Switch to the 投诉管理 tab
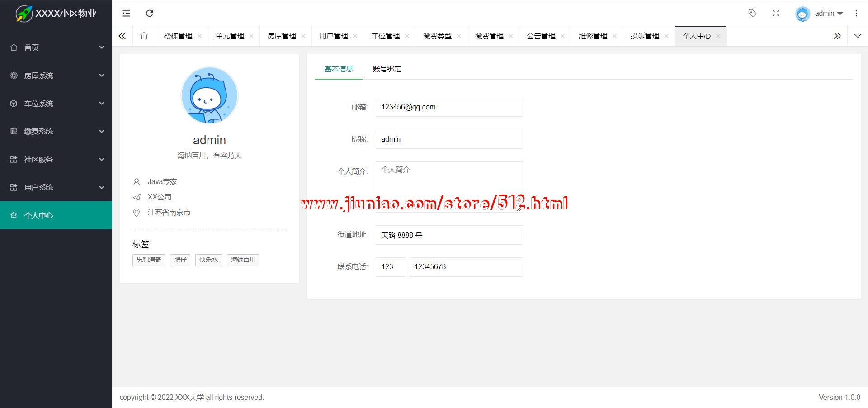 (x=645, y=36)
